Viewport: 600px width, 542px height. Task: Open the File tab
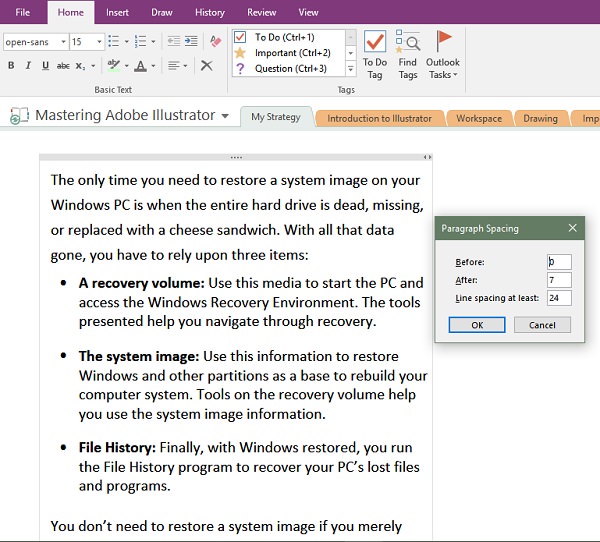[x=23, y=12]
